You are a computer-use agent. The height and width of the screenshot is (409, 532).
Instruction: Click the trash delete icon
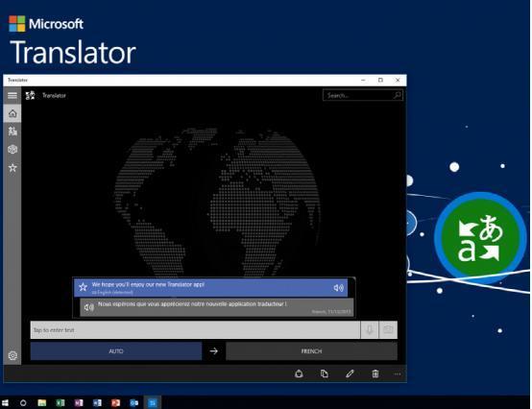pos(375,373)
